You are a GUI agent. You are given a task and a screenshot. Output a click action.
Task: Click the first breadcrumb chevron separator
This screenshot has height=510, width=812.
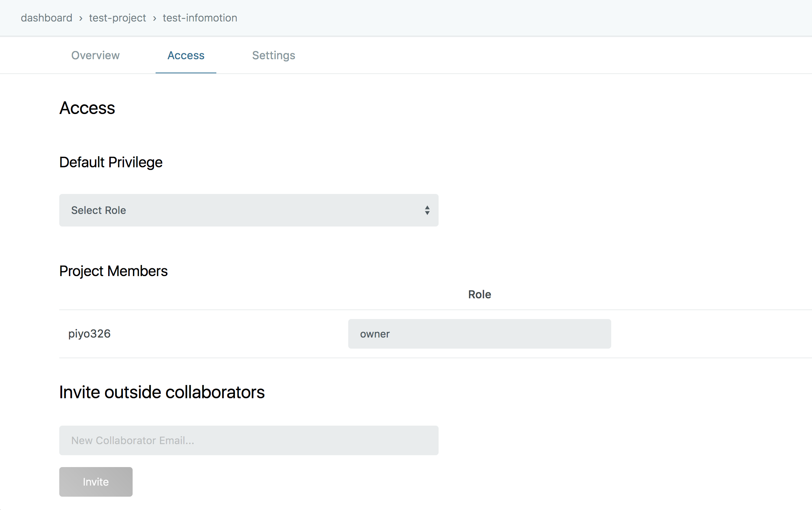pyautogui.click(x=81, y=18)
